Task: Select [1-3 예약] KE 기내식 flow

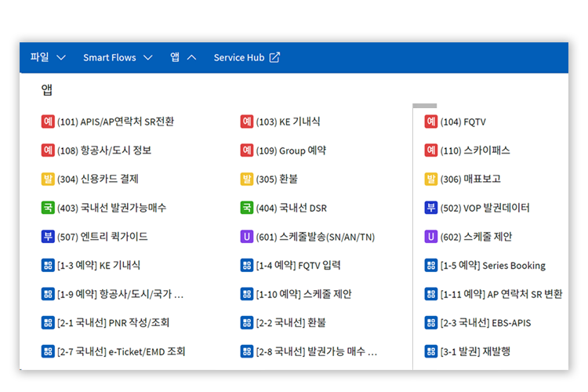Action: pyautogui.click(x=99, y=265)
